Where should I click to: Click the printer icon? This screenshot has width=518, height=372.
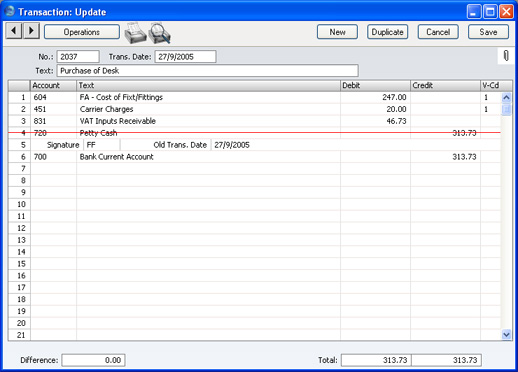135,33
